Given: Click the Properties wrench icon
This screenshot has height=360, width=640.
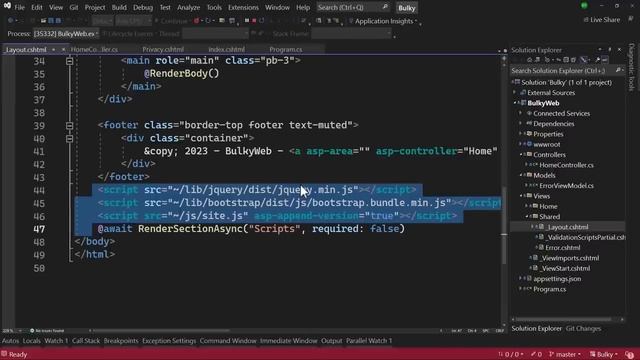Looking at the screenshot, I should [598, 60].
